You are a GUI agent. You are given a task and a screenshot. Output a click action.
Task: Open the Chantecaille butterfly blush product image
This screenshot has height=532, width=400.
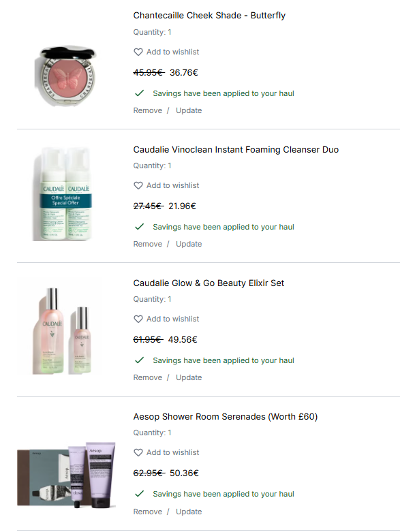click(x=65, y=76)
